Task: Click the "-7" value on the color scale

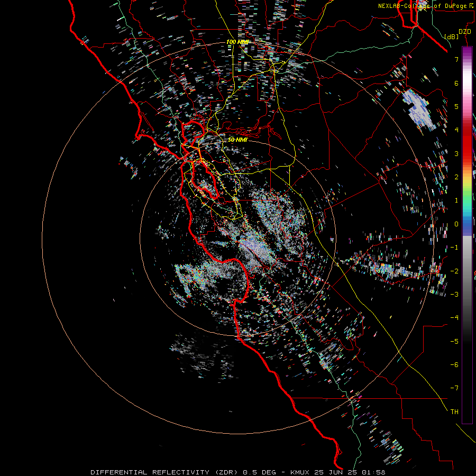Action: (454, 388)
